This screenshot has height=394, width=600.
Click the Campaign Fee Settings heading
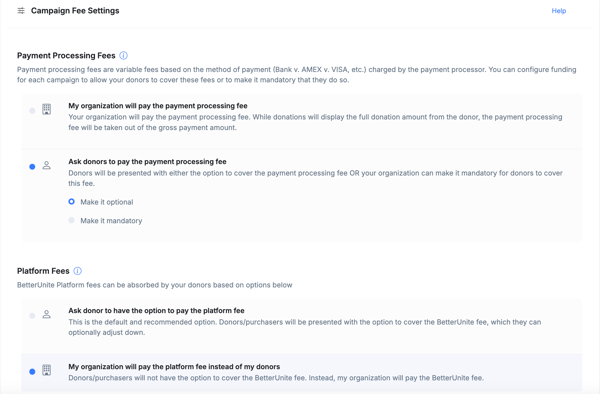click(75, 11)
